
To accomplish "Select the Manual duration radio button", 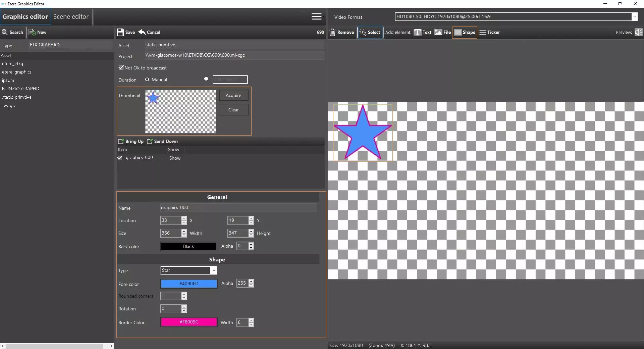I will 147,80.
